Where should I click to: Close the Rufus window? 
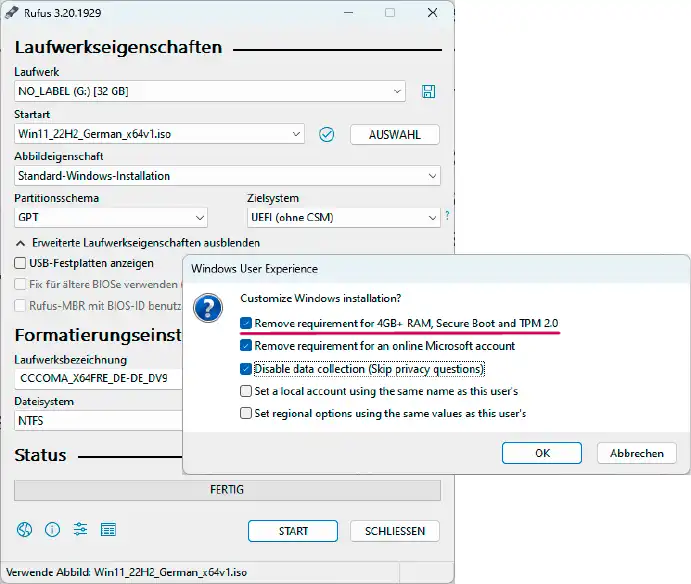point(432,13)
